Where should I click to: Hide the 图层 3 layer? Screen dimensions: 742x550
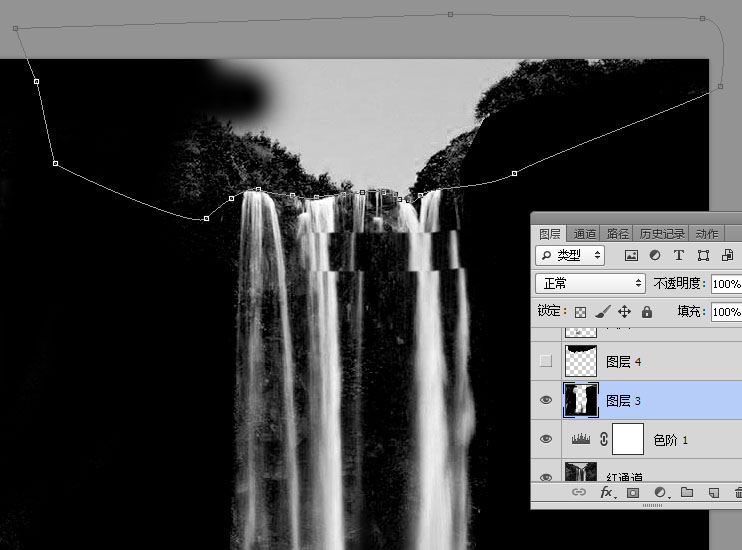point(546,400)
